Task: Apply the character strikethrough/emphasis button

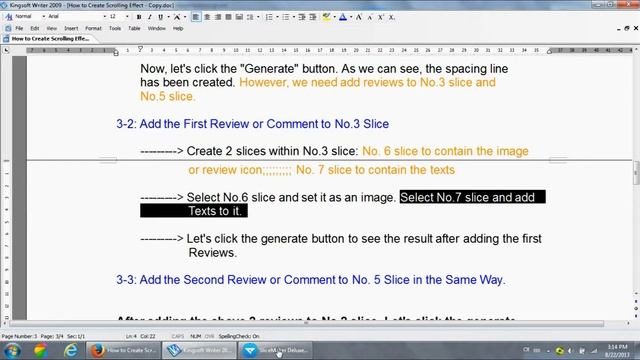Action: pyautogui.click(x=177, y=17)
